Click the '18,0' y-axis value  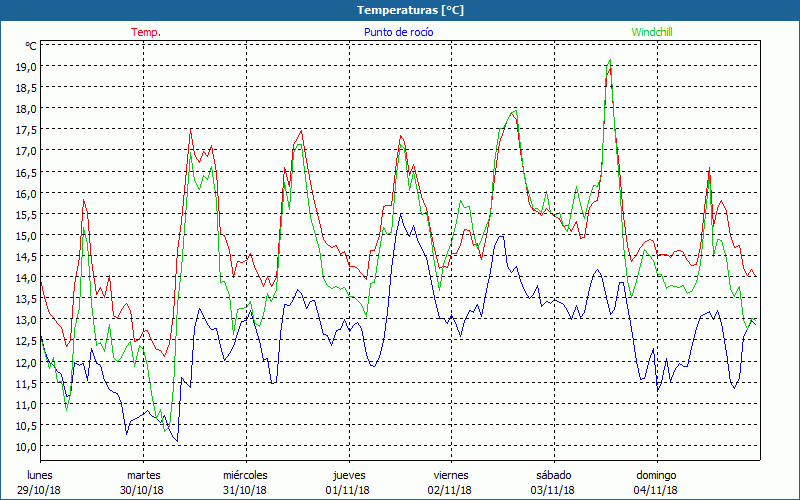tap(27, 109)
